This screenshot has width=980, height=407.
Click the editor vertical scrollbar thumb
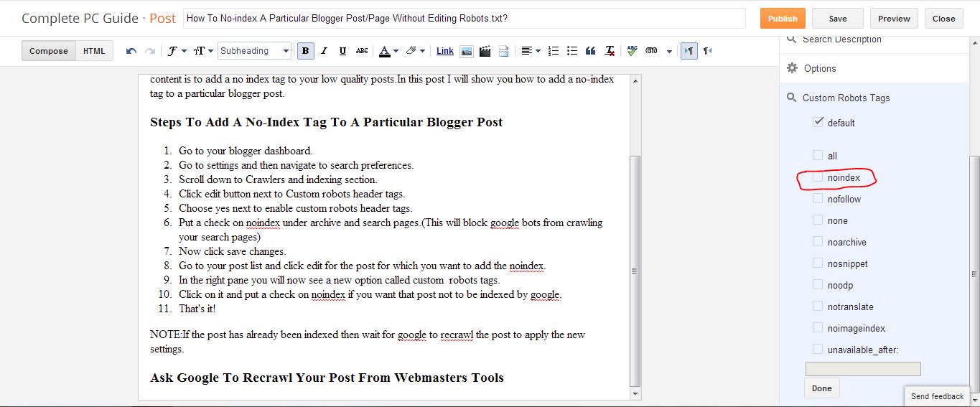coord(635,271)
